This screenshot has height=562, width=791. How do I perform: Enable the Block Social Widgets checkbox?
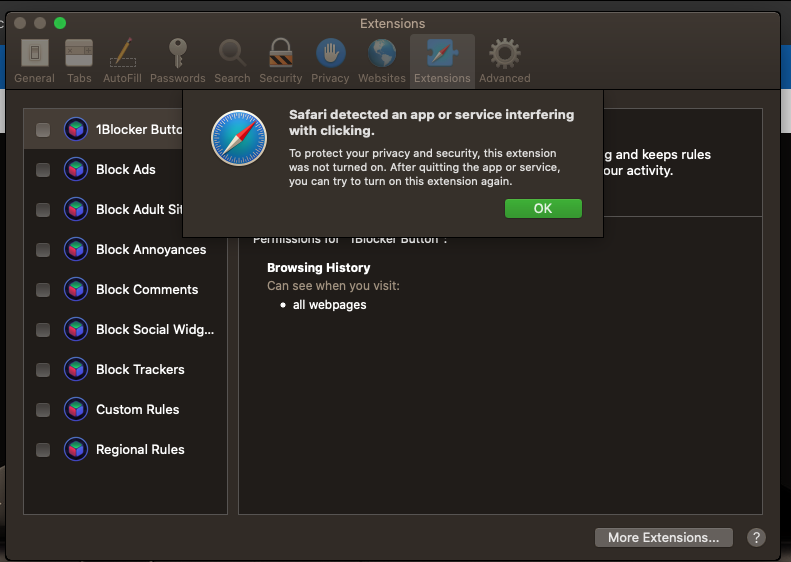43,330
